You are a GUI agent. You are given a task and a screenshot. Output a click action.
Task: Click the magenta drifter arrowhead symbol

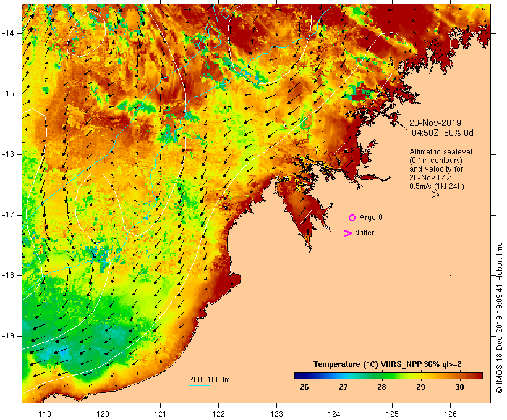click(x=348, y=233)
